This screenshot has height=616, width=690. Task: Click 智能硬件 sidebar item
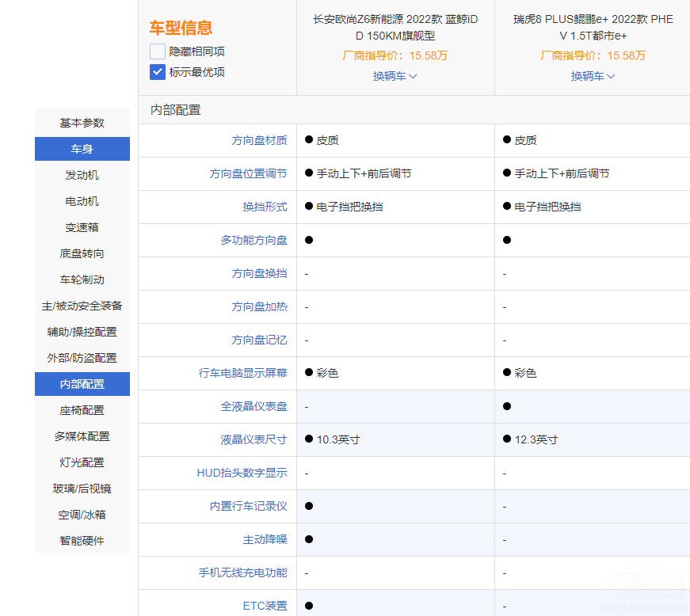tap(82, 541)
